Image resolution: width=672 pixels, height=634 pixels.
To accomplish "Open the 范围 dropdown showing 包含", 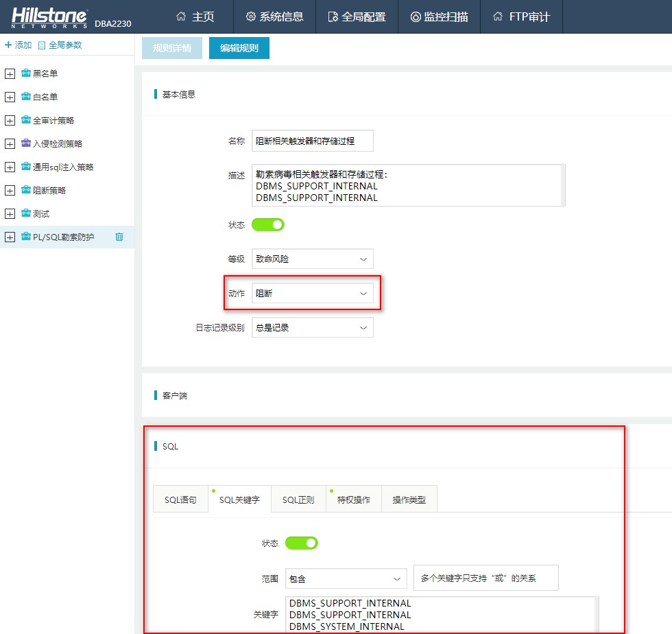I will point(346,578).
